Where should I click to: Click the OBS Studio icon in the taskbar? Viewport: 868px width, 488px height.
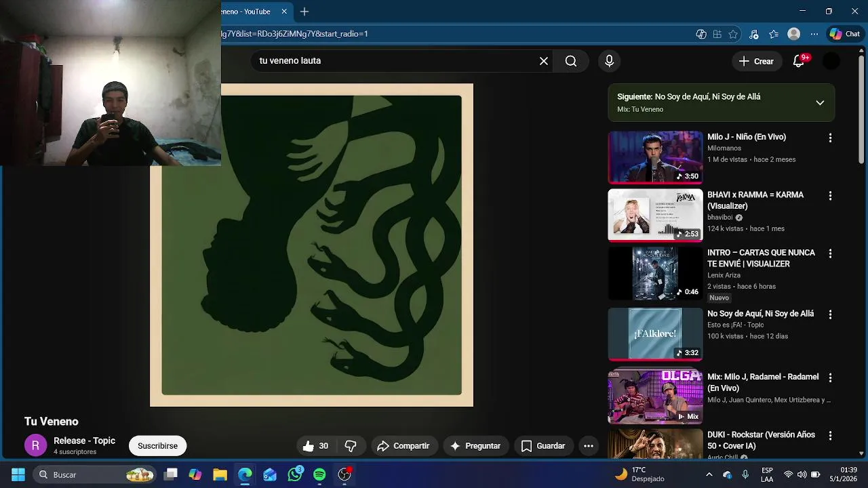[344, 474]
